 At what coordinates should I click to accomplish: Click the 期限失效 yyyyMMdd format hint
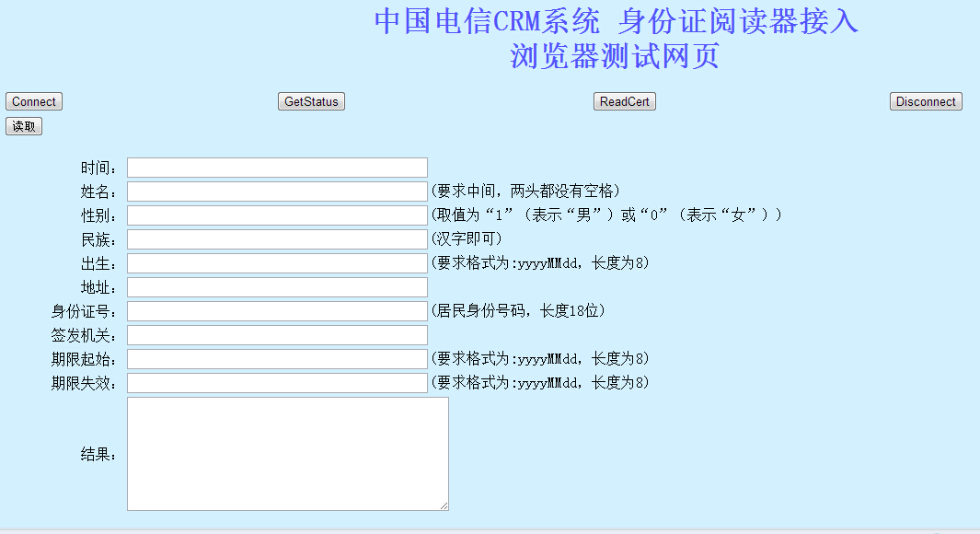click(540, 382)
